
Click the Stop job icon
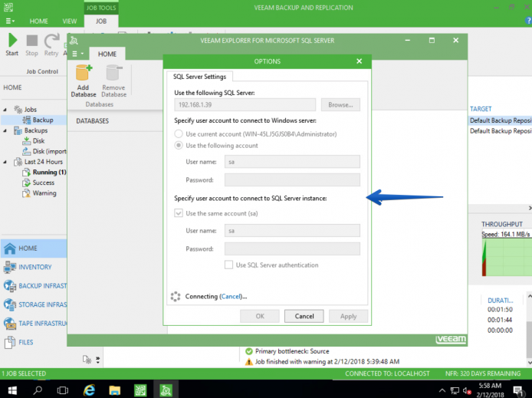point(32,41)
